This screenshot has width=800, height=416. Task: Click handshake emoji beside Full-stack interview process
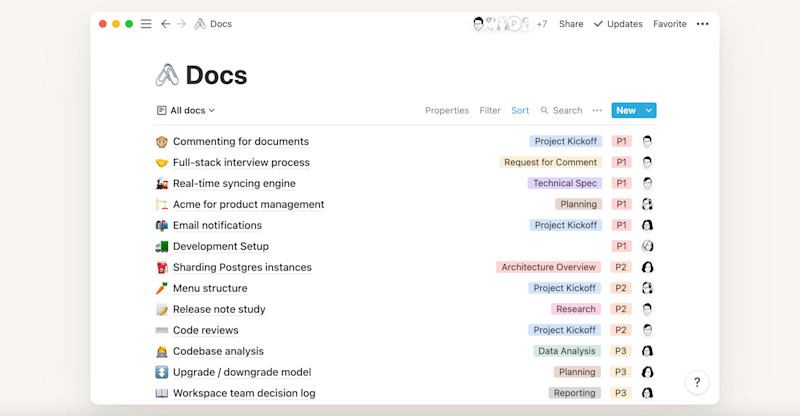pyautogui.click(x=162, y=162)
